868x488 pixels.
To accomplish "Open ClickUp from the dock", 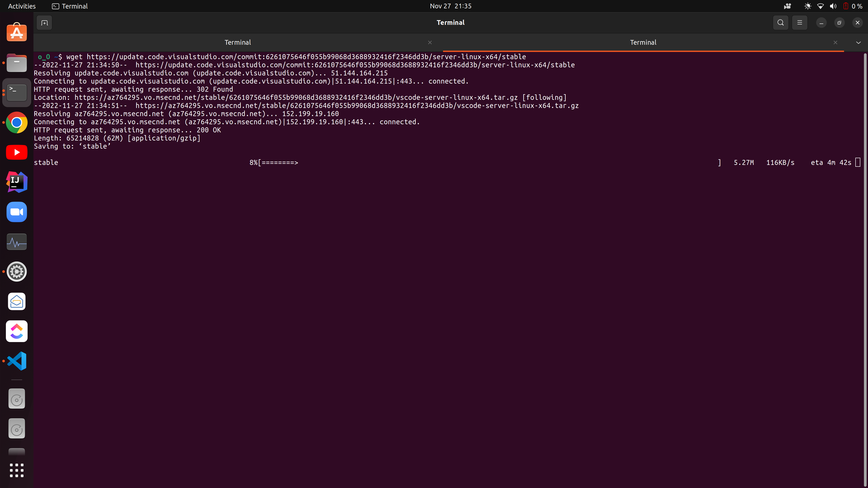I will pos(17,331).
